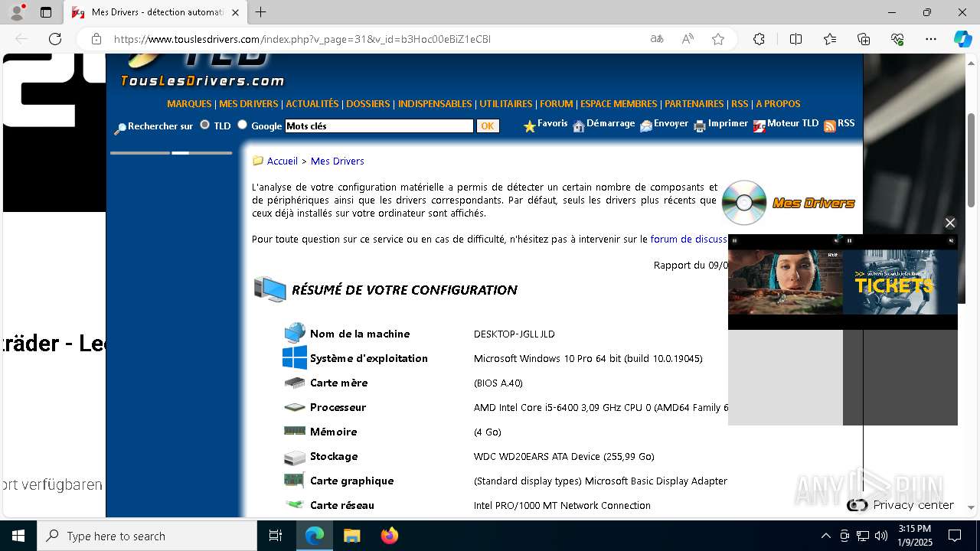Open the UTILITAIRES menu
The height and width of the screenshot is (551, 980).
[506, 104]
